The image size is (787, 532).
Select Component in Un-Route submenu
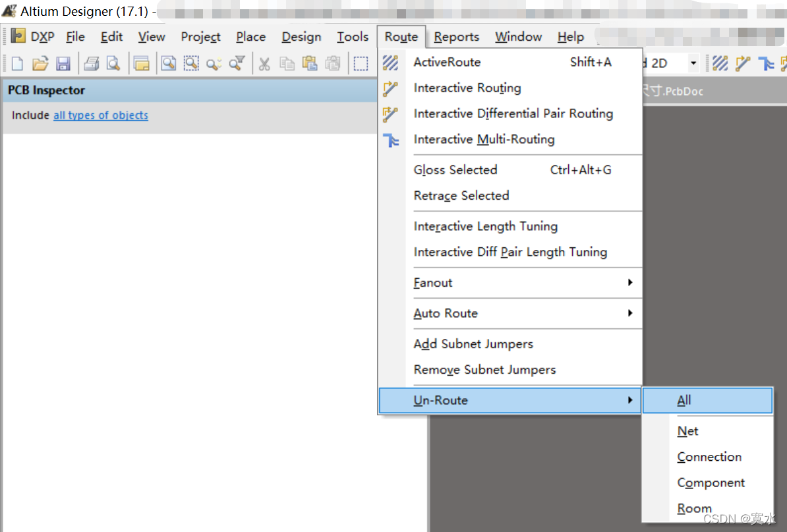click(x=707, y=483)
